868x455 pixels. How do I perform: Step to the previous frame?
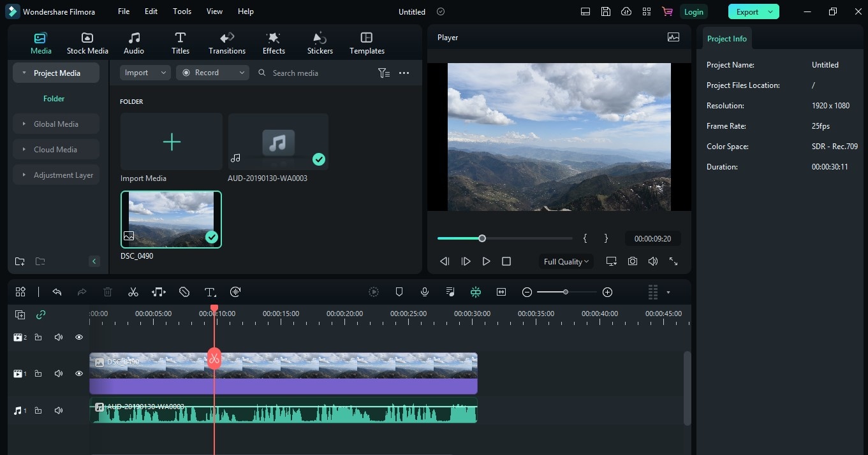coord(445,261)
